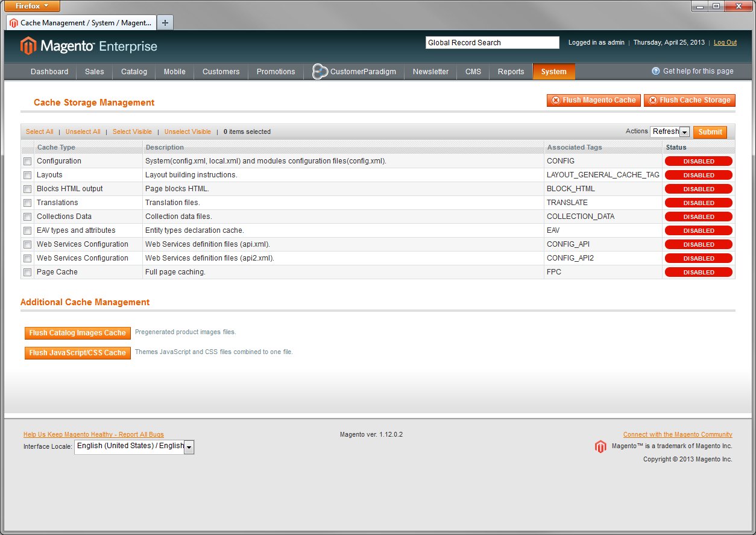Open the Customers menu
Screen dimensions: 756x535
[221, 71]
